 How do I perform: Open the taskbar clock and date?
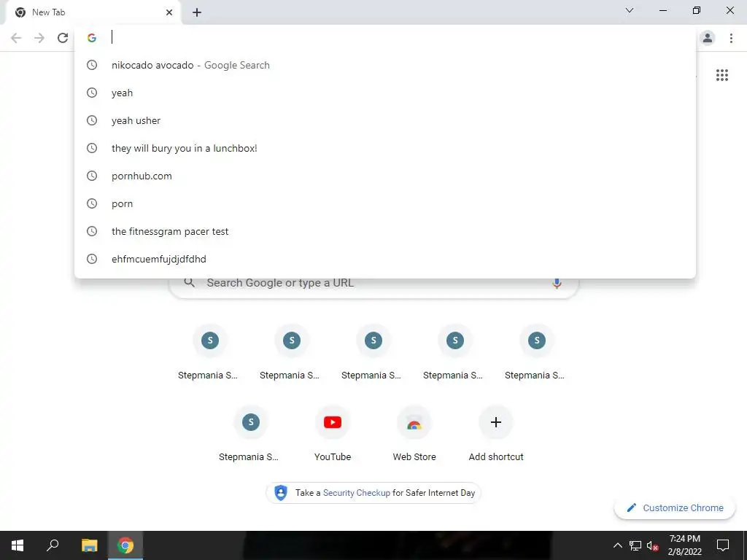(x=684, y=545)
